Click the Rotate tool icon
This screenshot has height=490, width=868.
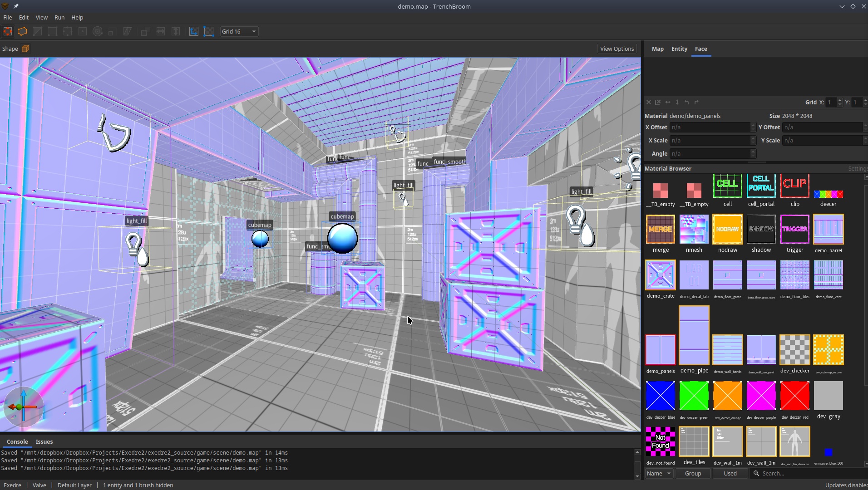(98, 31)
